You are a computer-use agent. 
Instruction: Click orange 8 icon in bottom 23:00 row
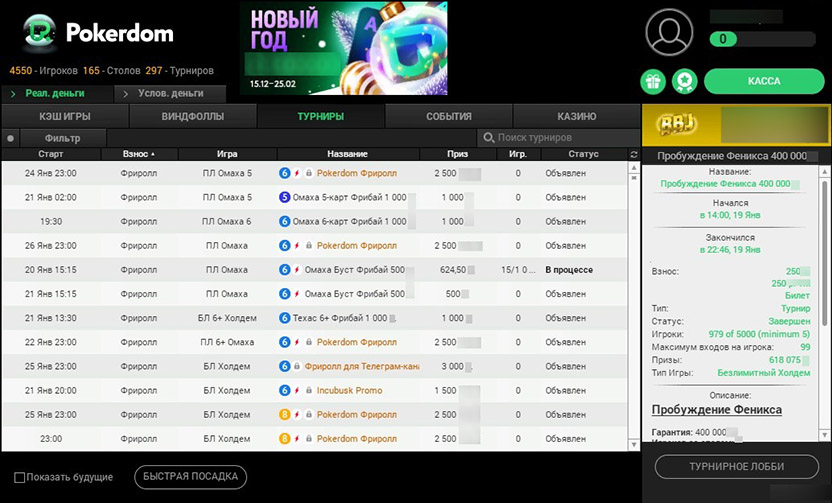pyautogui.click(x=284, y=439)
